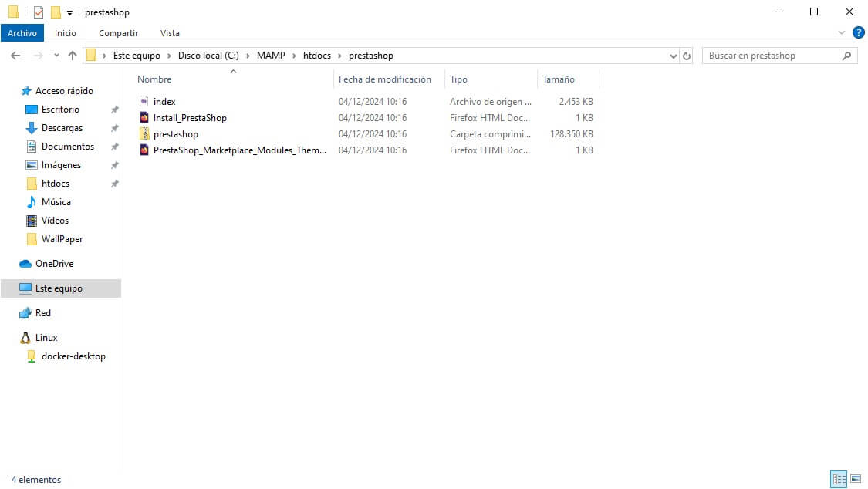The height and width of the screenshot is (489, 868).
Task: Click the '4 elementos' status text
Action: [36, 480]
